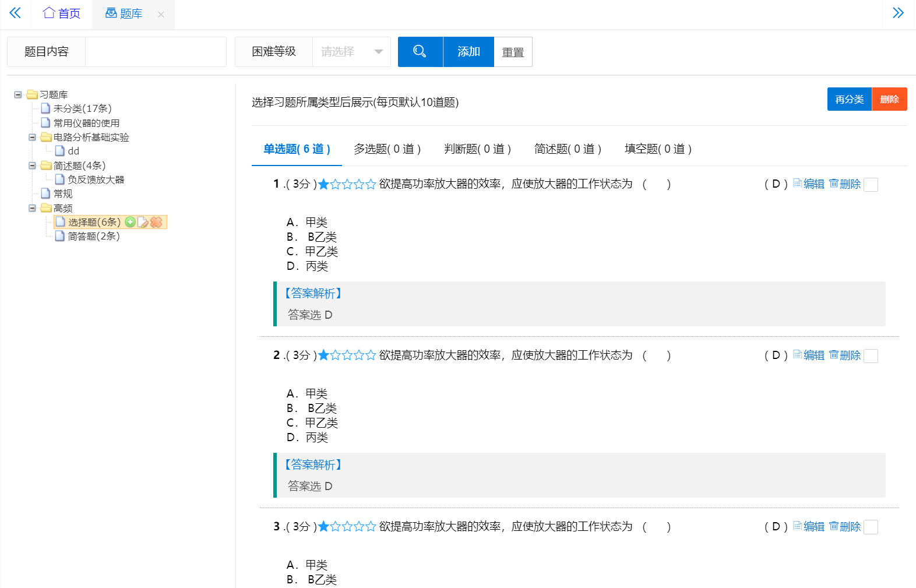Edit question 1 via 编辑 link
916x588 pixels.
(809, 184)
